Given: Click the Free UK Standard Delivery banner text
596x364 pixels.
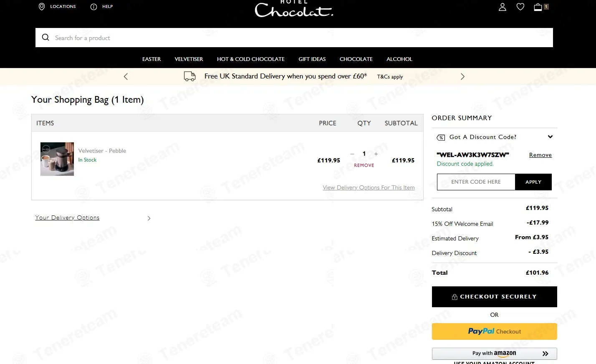Looking at the screenshot, I should point(285,76).
